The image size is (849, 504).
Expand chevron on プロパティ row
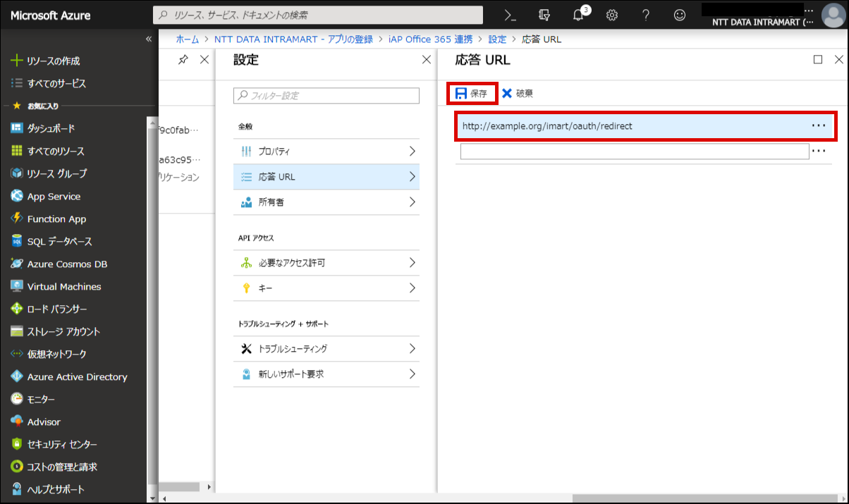(x=412, y=151)
